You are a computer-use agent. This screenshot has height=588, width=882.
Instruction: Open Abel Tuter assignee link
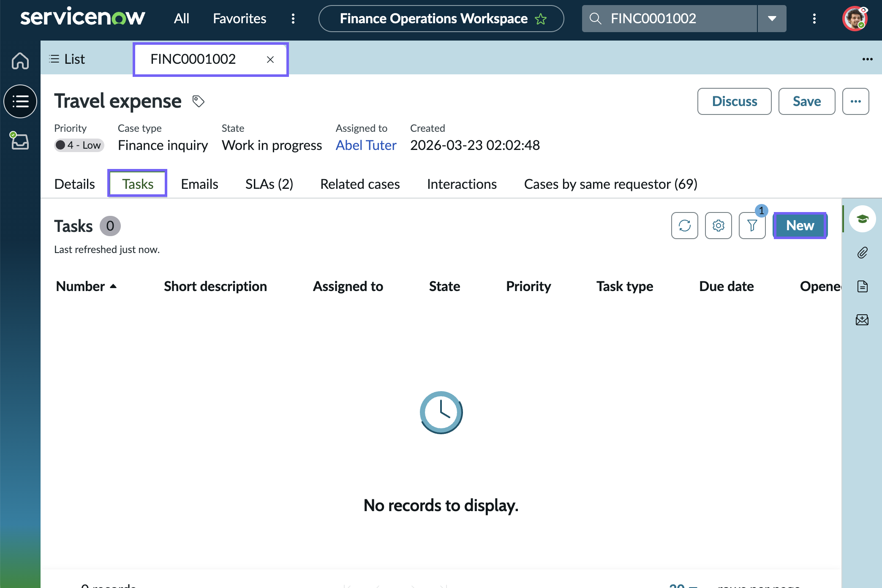[366, 145]
